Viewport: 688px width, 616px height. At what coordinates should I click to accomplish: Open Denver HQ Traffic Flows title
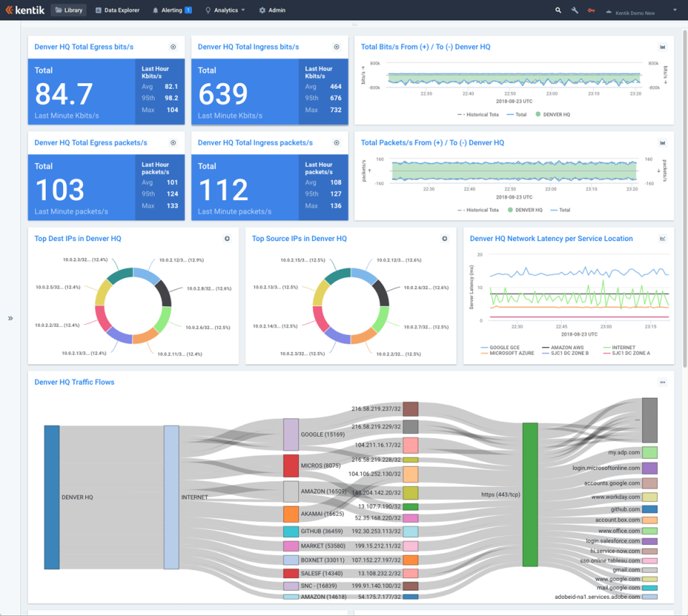(x=74, y=382)
